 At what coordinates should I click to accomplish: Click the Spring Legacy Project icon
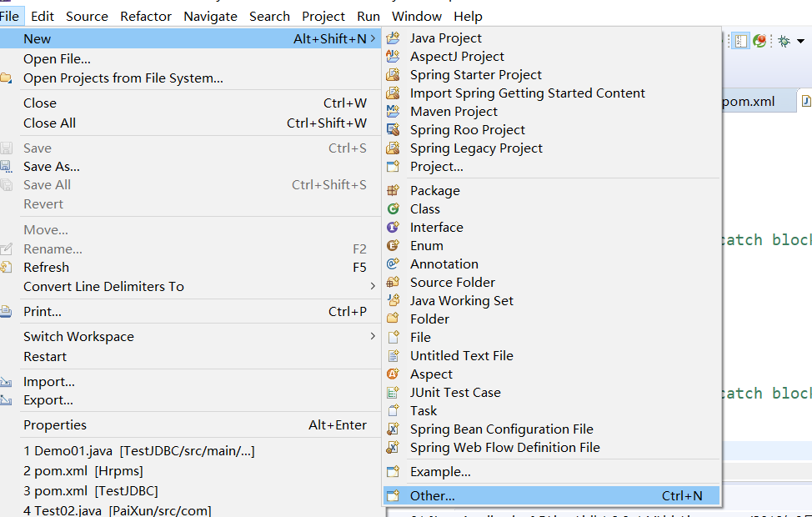tap(393, 148)
